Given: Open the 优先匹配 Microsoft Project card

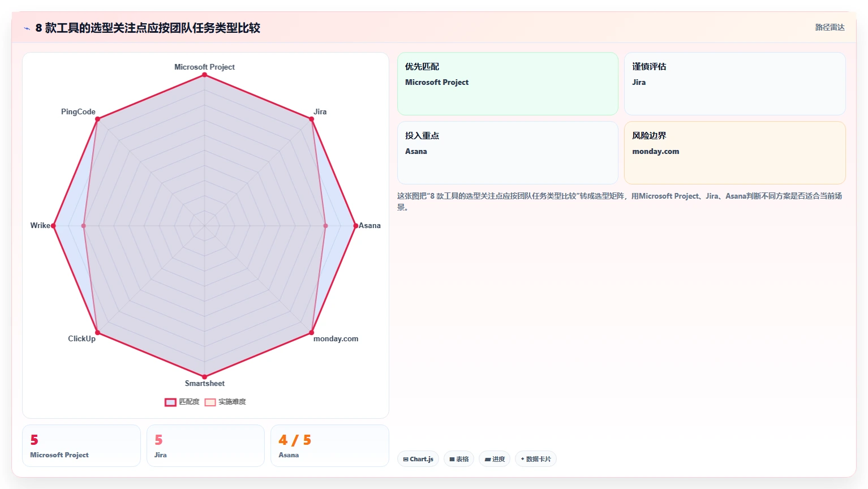Looking at the screenshot, I should (508, 84).
